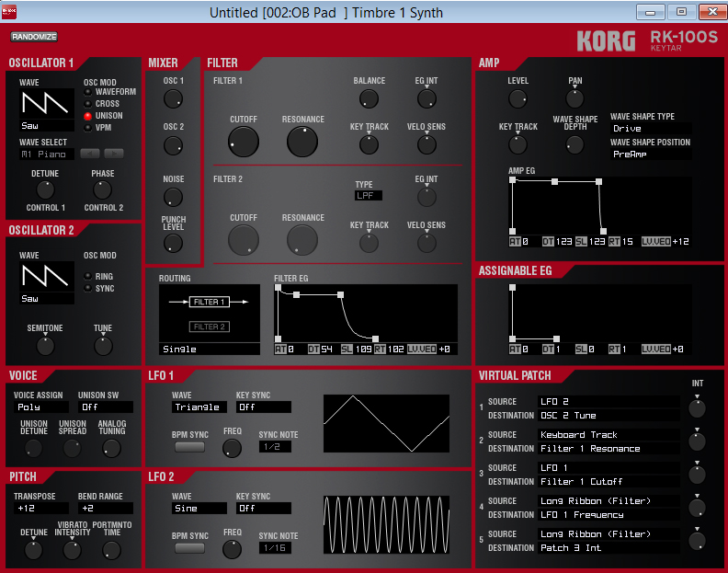Image resolution: width=728 pixels, height=573 pixels.
Task: Open Filter 2 Type LPF dropdown
Action: pyautogui.click(x=369, y=196)
